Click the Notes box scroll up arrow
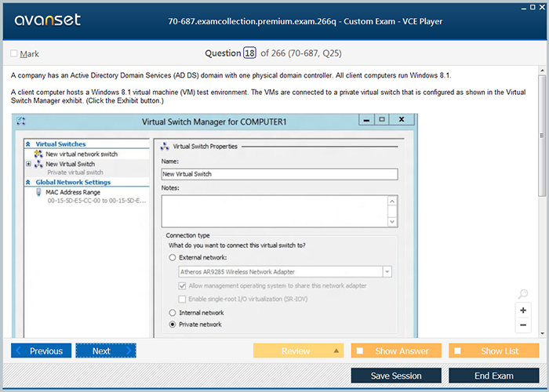 pos(392,201)
